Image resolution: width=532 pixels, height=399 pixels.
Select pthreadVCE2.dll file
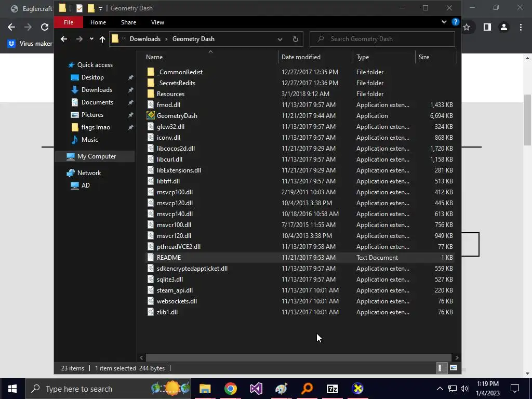click(x=179, y=247)
